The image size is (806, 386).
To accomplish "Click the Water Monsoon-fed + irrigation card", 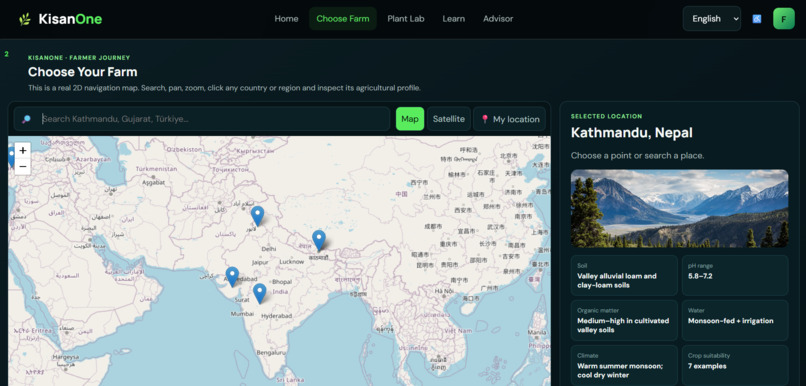I will [735, 320].
